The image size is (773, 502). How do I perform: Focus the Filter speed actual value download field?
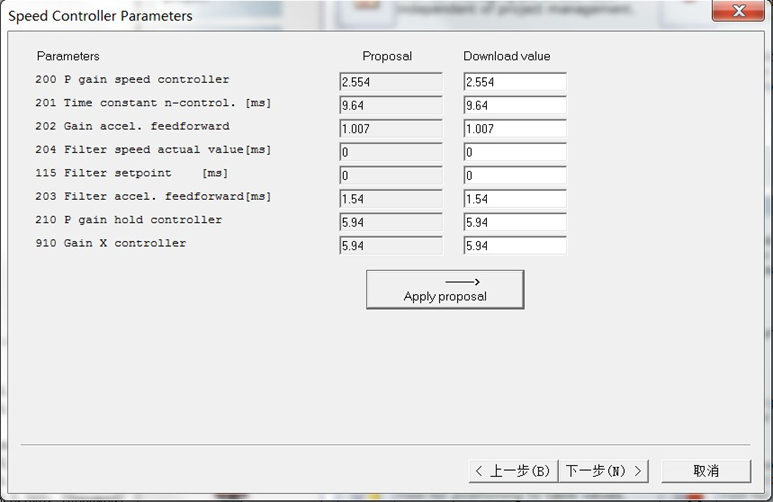point(515,152)
